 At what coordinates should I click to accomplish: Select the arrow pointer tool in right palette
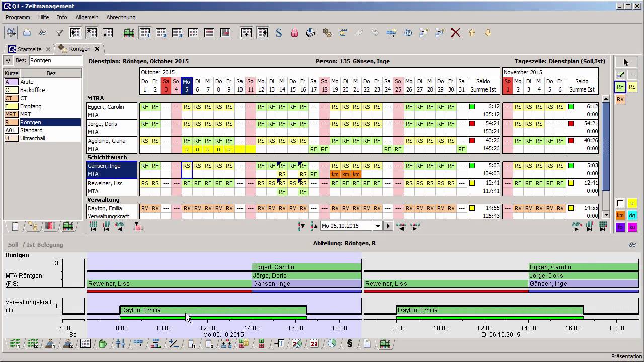click(626, 62)
